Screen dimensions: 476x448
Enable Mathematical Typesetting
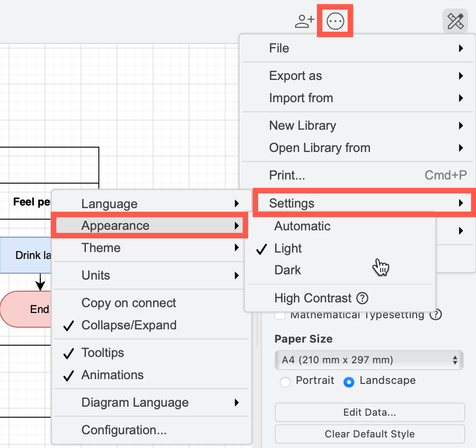279,315
